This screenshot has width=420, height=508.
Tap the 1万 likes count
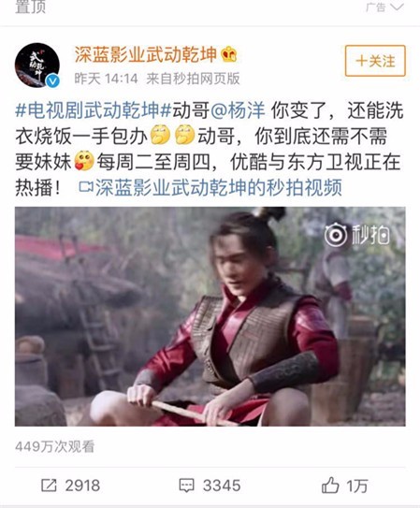(357, 486)
